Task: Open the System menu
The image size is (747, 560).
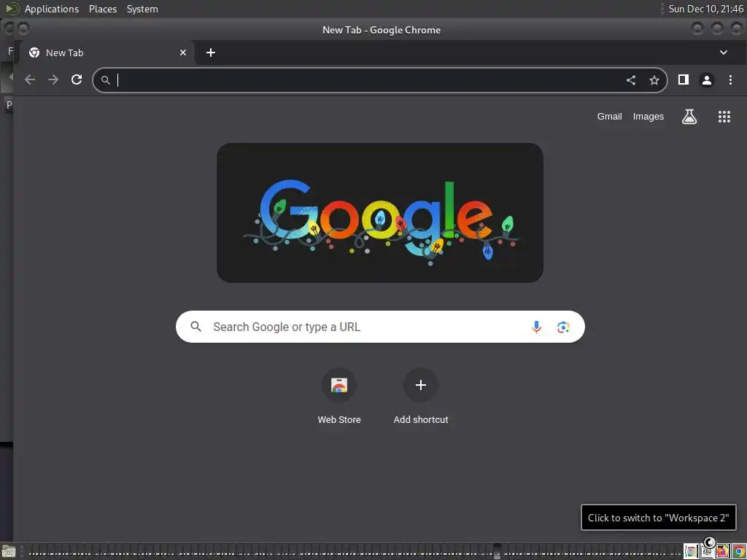Action: pyautogui.click(x=142, y=9)
